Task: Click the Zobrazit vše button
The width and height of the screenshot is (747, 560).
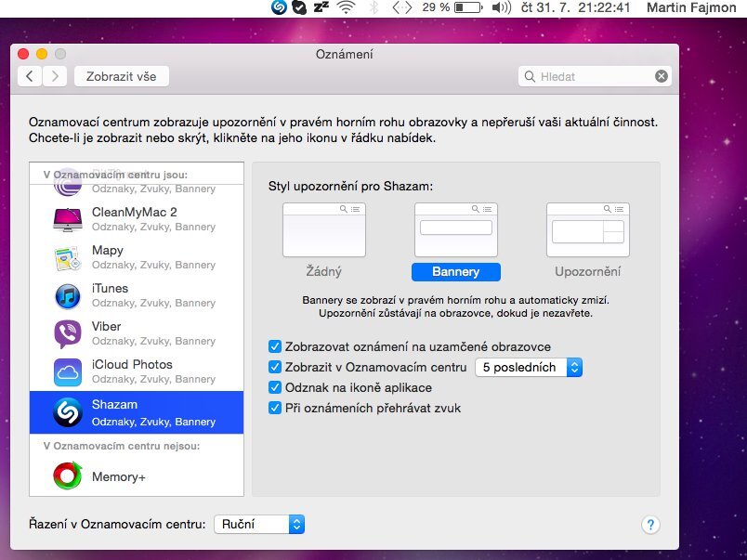Action: [x=121, y=76]
